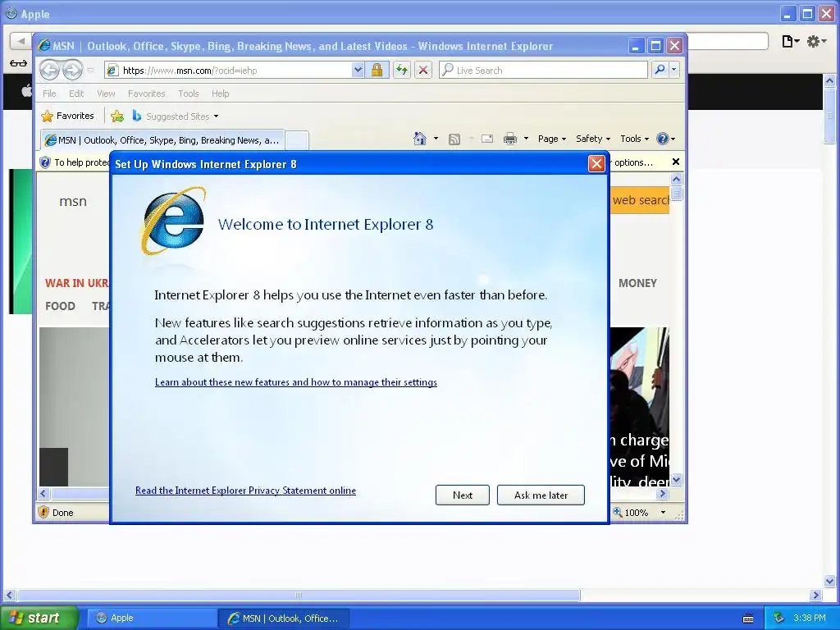Expand the address bar URL dropdown
Screen dimensions: 840x630
tap(358, 71)
